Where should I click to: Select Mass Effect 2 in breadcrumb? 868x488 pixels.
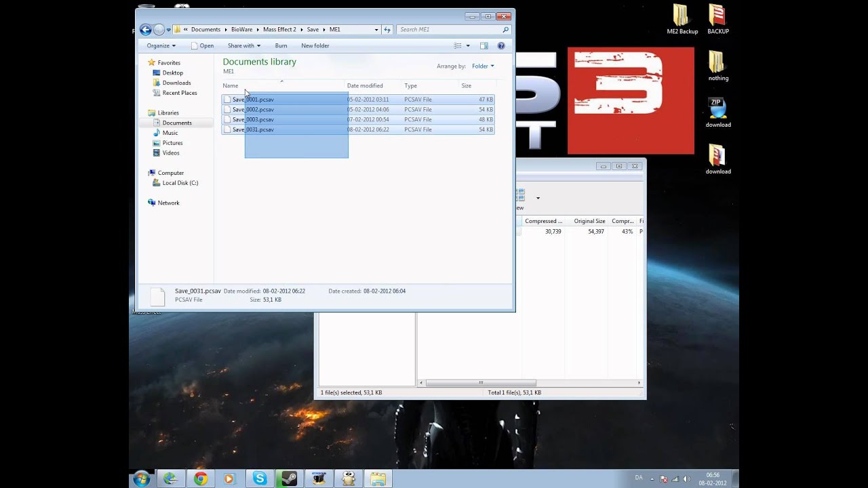[x=279, y=30]
